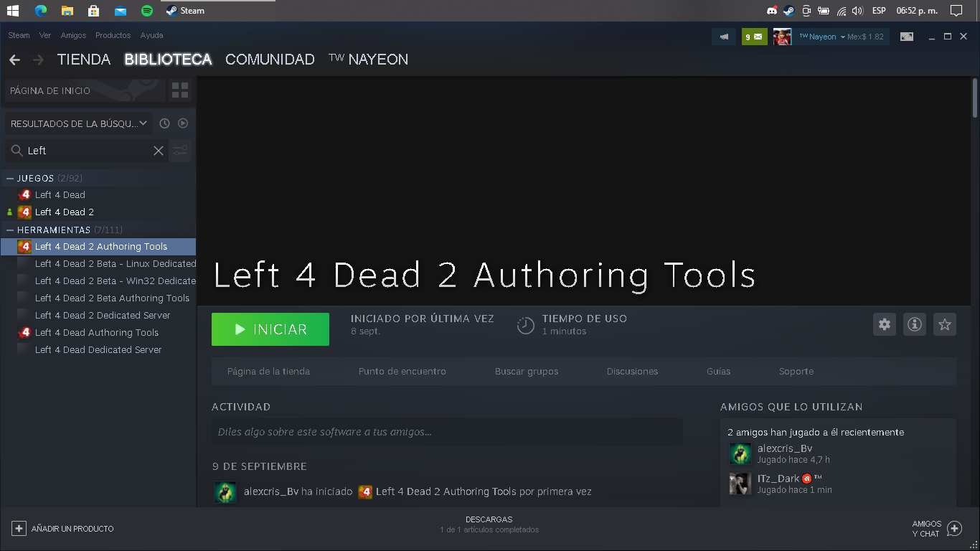Open Microsoft Store from the taskbar
The width and height of the screenshot is (980, 551).
(93, 11)
